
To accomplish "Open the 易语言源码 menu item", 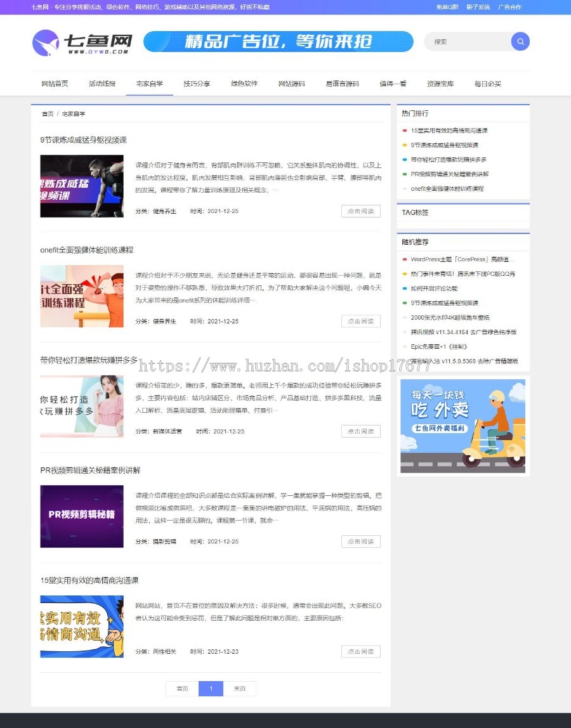I will [343, 84].
